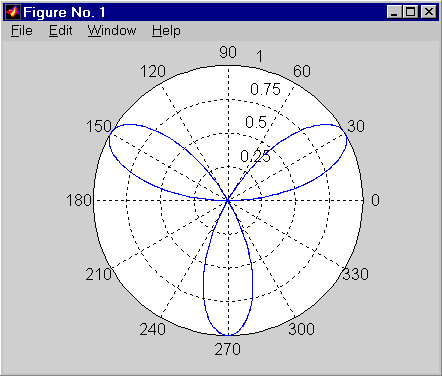Click the 210 degree angle label
This screenshot has height=376, width=442.
click(x=99, y=274)
